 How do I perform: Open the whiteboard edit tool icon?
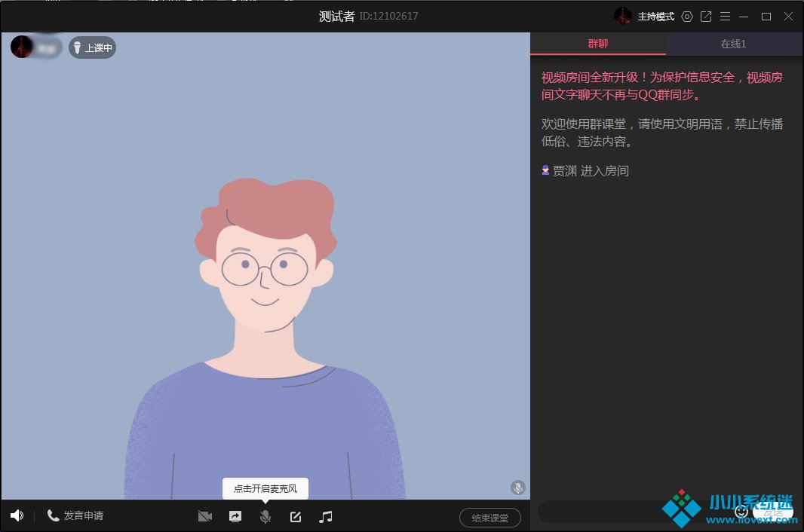296,516
